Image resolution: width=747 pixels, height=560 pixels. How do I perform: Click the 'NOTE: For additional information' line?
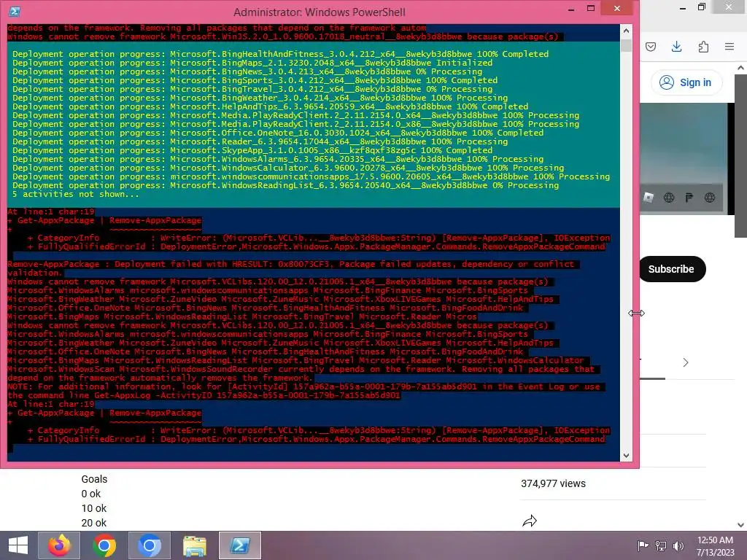coord(303,386)
